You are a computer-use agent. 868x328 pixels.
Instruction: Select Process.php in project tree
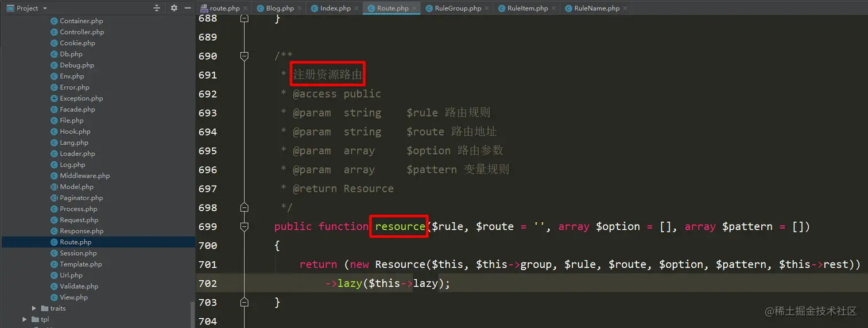click(78, 209)
